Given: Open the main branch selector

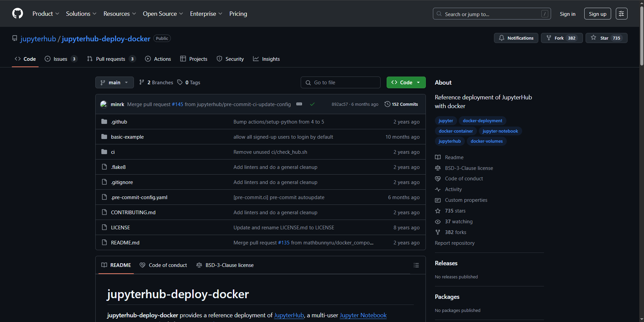Looking at the screenshot, I should coord(114,82).
